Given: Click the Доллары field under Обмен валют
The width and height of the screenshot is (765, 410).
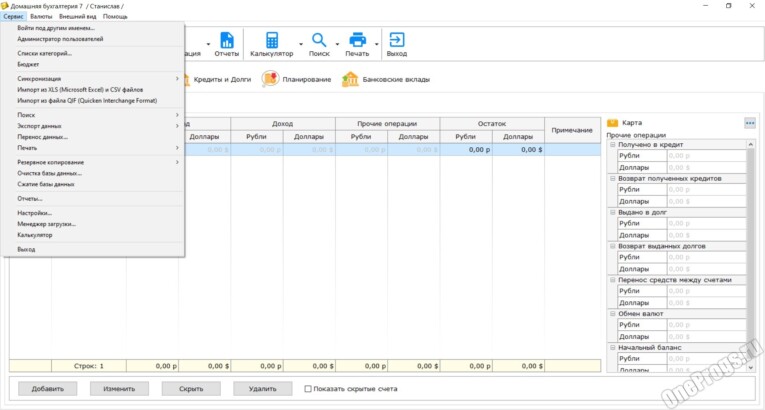Looking at the screenshot, I should tap(706, 337).
